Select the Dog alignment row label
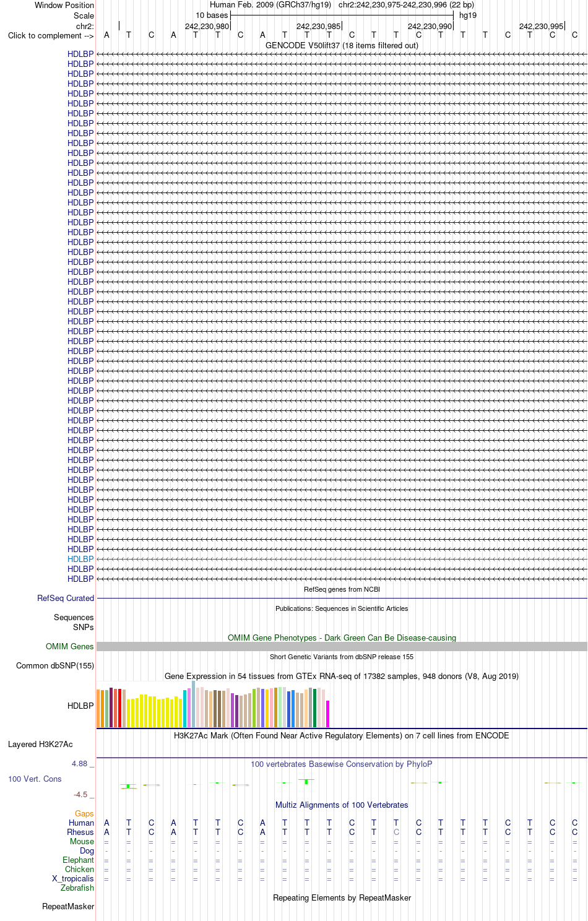The image size is (588, 921). [x=87, y=850]
